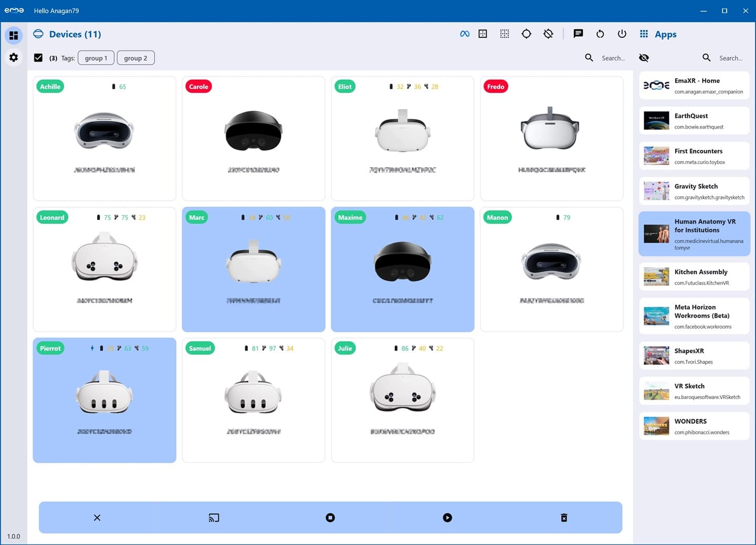Click the Apps panel search field
The width and height of the screenshot is (756, 545).
(x=730, y=58)
